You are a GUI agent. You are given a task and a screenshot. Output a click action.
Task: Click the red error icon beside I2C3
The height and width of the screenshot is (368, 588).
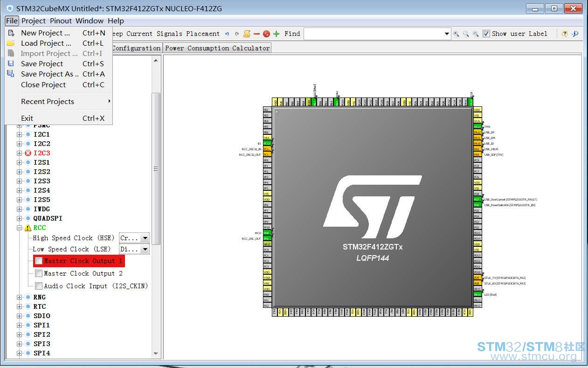28,153
